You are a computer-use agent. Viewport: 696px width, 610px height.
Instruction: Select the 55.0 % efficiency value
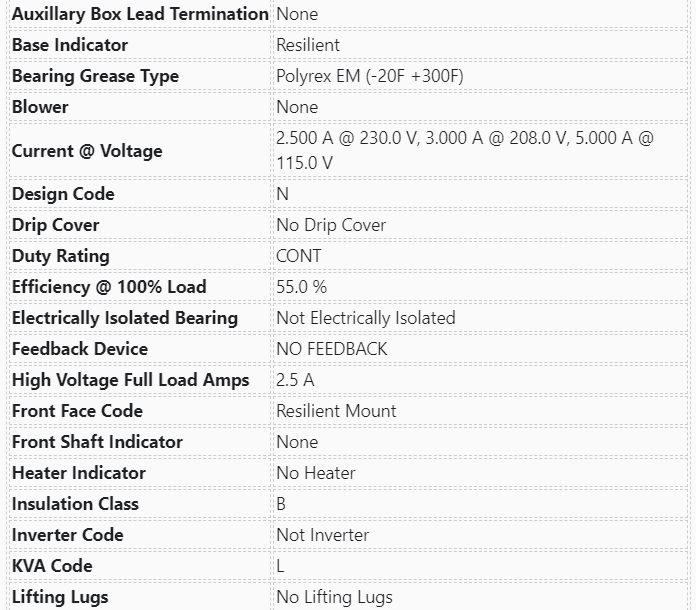coord(301,287)
